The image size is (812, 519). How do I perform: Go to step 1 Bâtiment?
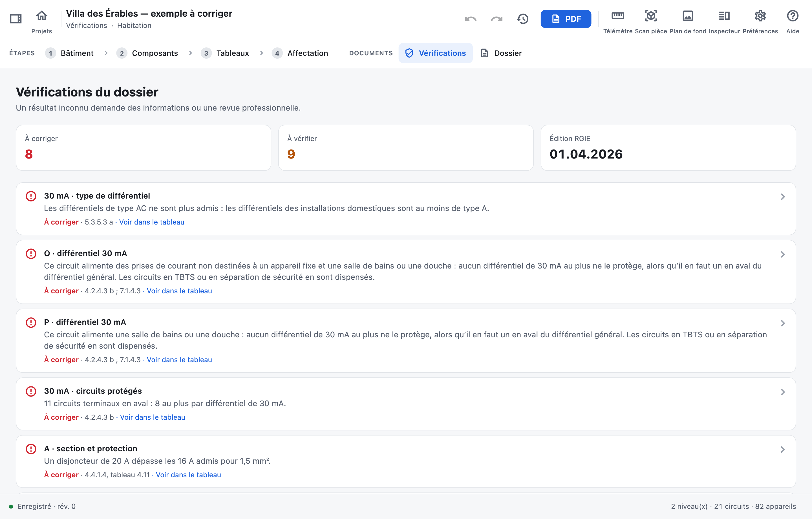pos(69,53)
